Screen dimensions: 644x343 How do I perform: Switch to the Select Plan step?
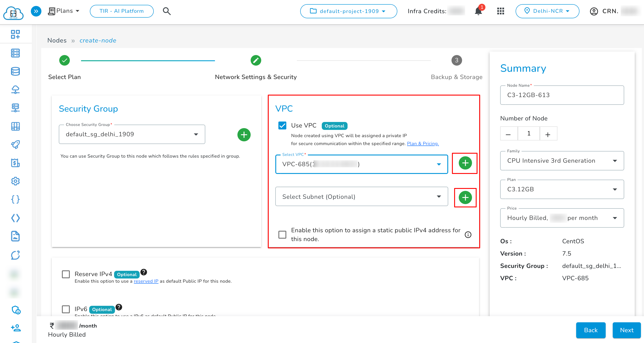coord(64,60)
